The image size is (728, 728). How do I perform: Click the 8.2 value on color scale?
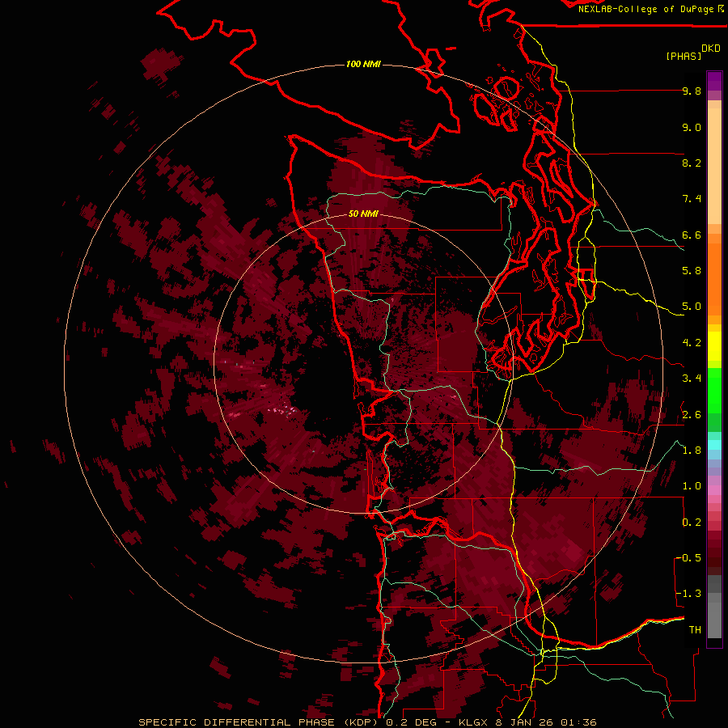[692, 163]
